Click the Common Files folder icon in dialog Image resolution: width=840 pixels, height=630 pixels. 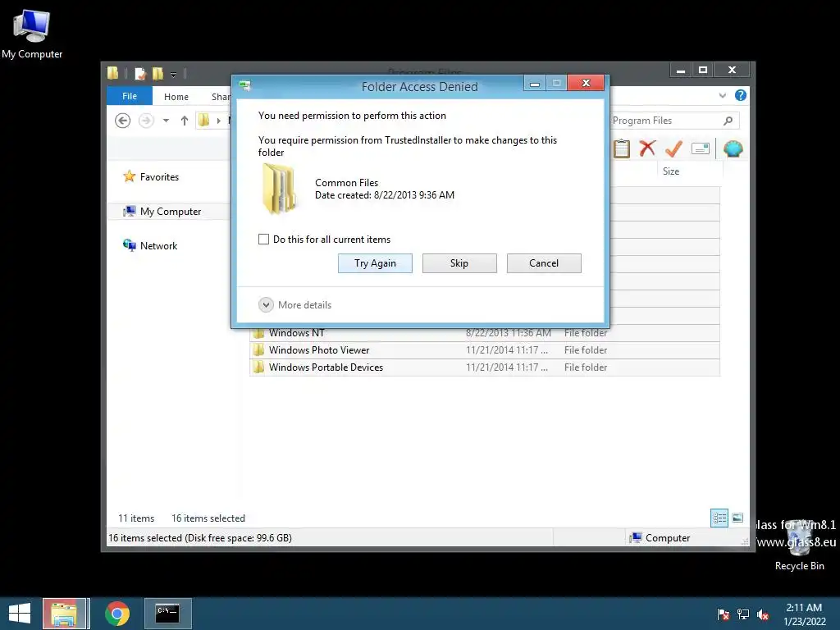(279, 189)
